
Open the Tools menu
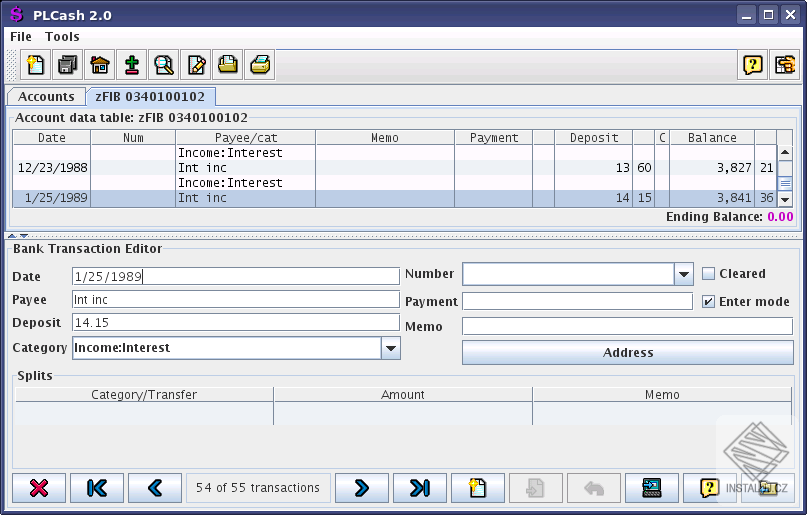coord(62,36)
